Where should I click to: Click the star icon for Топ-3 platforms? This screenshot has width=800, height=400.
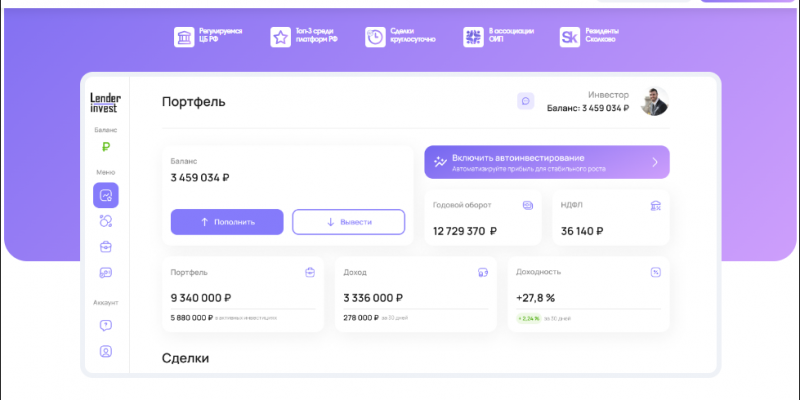click(x=280, y=37)
